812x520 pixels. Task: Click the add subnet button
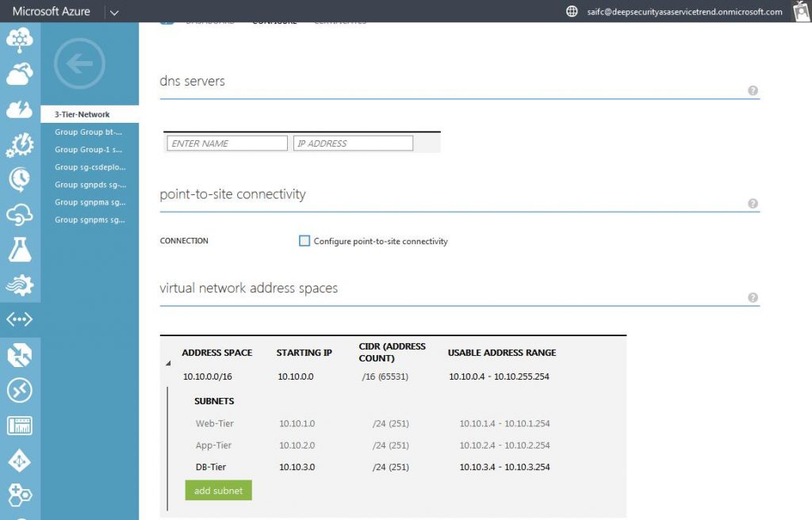(218, 491)
